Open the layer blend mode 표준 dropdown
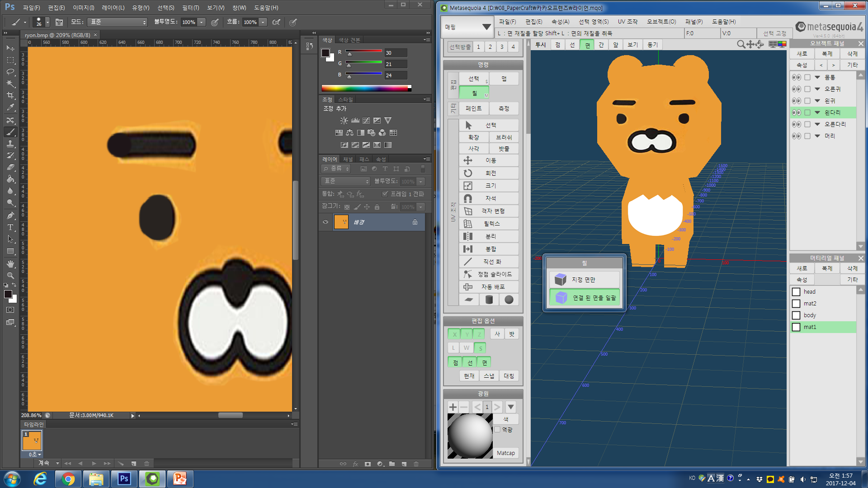This screenshot has height=488, width=868. point(346,181)
